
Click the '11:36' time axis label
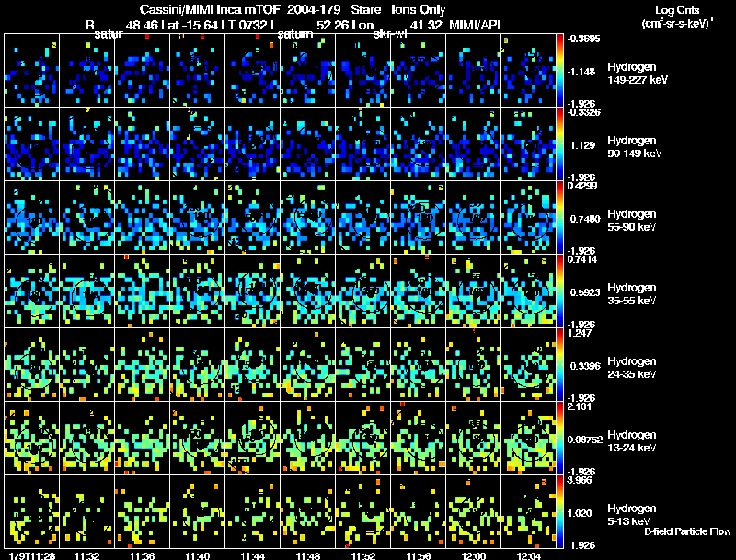point(143,555)
